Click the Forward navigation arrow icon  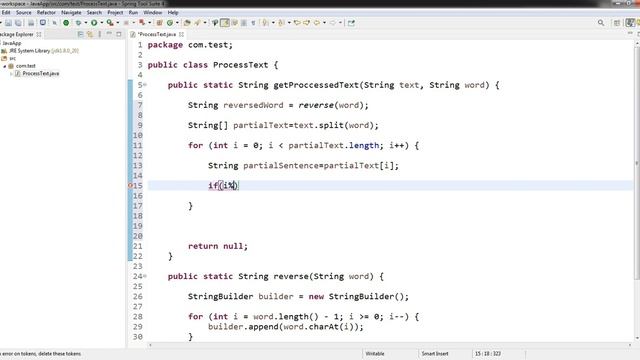(x=333, y=23)
